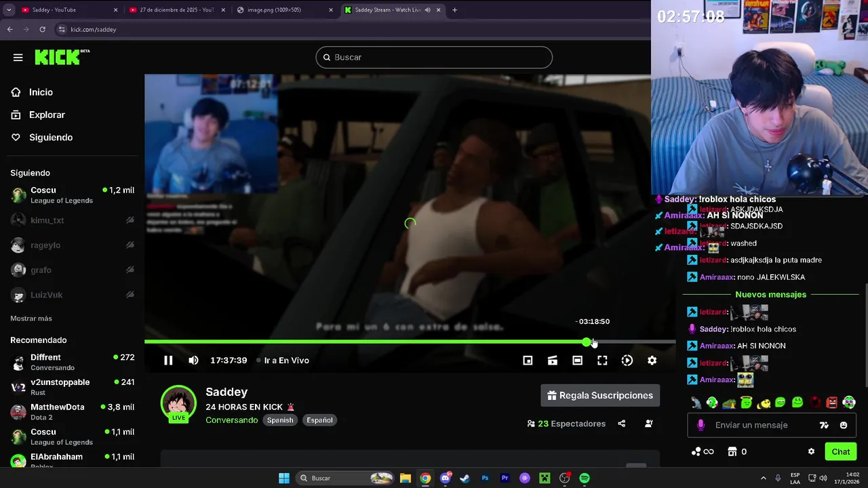Image resolution: width=868 pixels, height=488 pixels.
Task: Focus the Buscar search field on Kick
Action: tap(434, 58)
